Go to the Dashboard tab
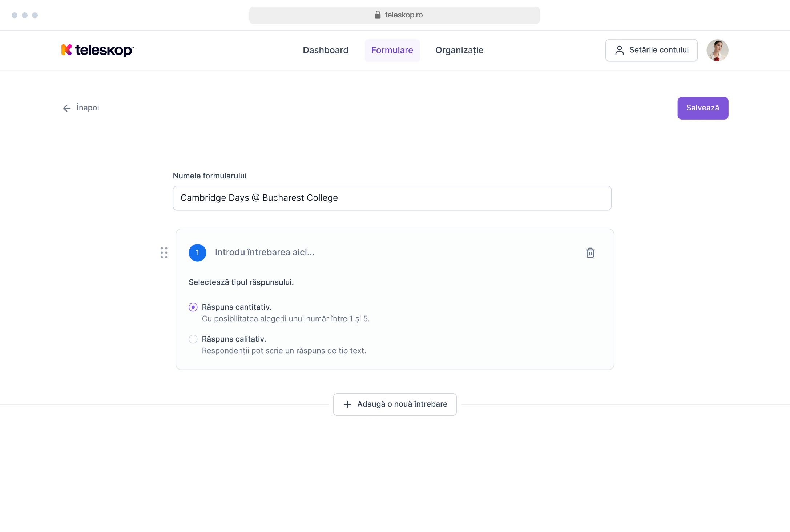Viewport: 790px width, 532px height. (325, 50)
